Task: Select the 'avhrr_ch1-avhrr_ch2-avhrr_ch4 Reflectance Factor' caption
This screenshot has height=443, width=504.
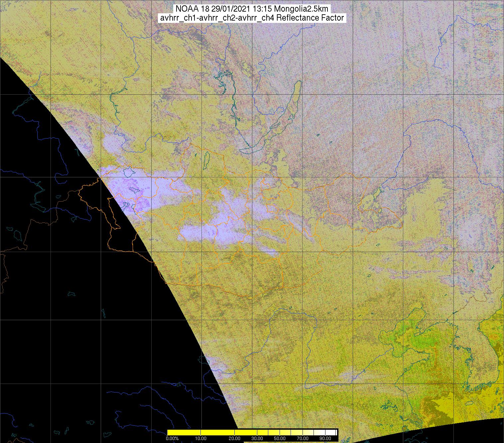Action: [x=252, y=18]
